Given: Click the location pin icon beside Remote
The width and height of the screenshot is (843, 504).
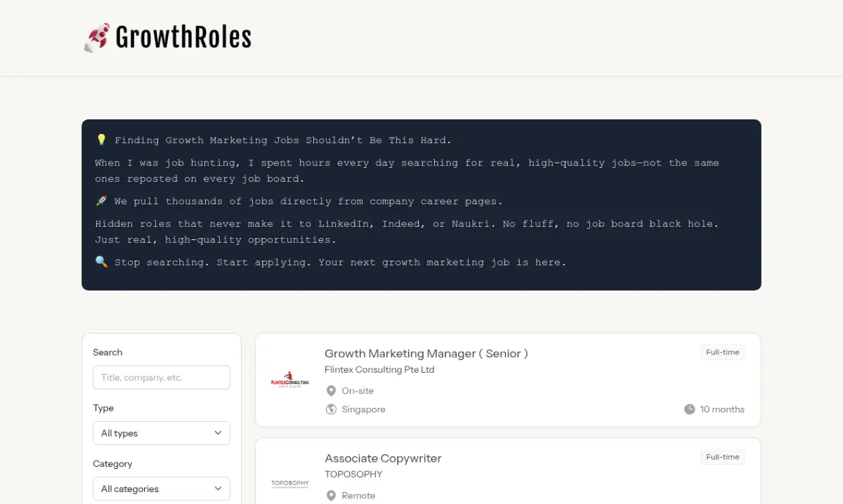Looking at the screenshot, I should pos(331,495).
